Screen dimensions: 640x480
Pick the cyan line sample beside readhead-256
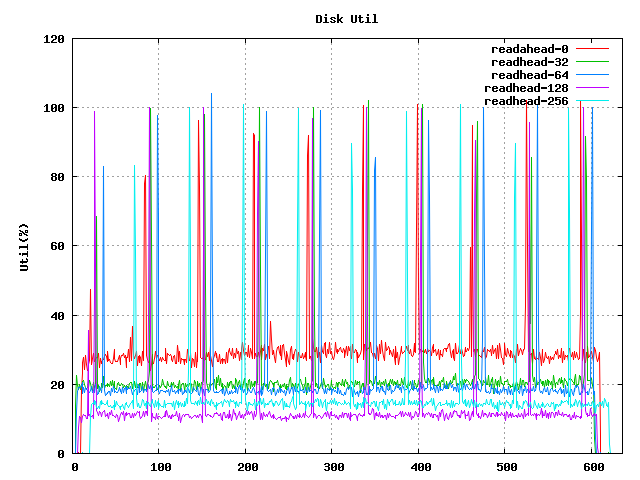coord(592,101)
